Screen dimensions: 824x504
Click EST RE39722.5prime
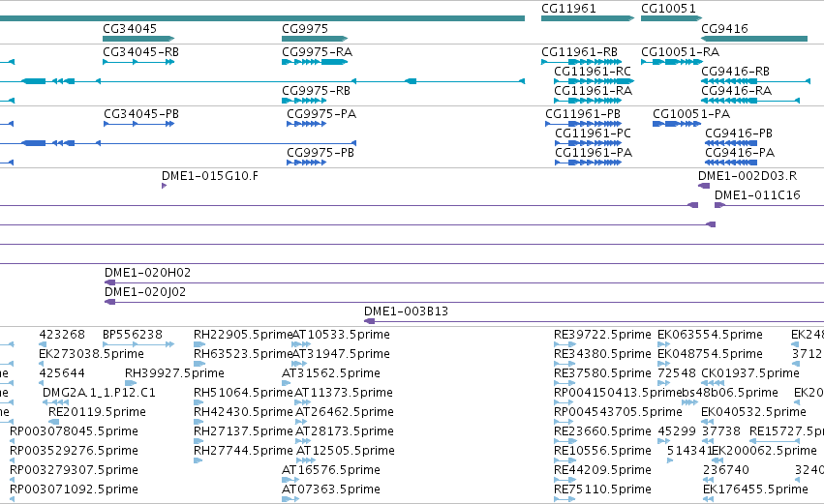(x=565, y=344)
